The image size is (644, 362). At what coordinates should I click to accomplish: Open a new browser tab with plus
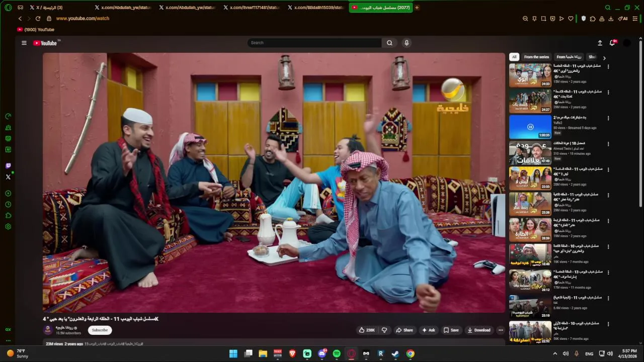[417, 8]
